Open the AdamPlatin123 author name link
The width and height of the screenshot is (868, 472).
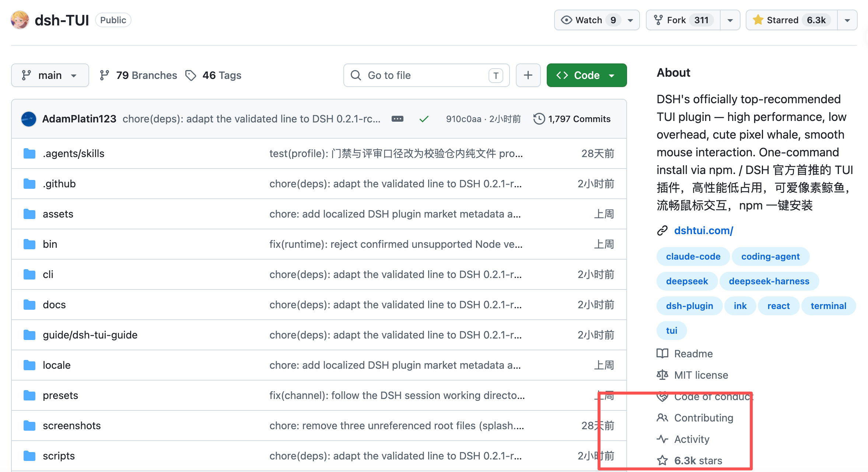pyautogui.click(x=79, y=119)
